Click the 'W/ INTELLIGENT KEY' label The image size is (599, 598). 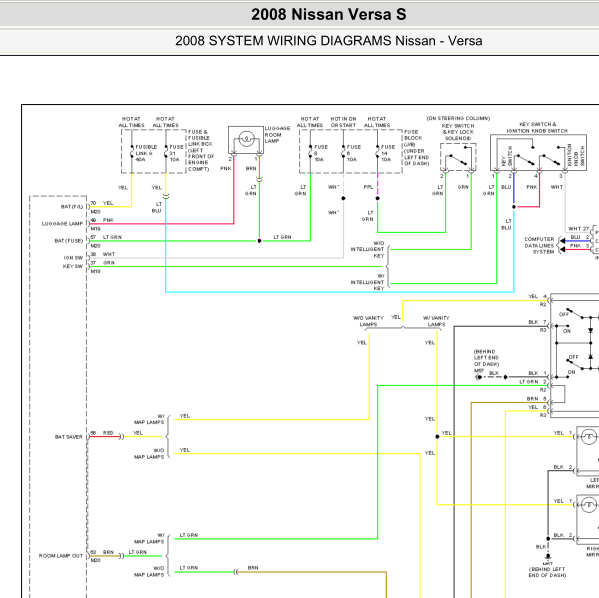367,282
